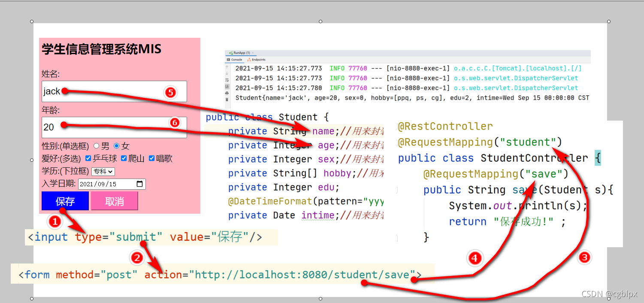Image resolution: width=644 pixels, height=303 pixels.
Task: Click the http://localhost:8080/student/save URL text
Action: tap(302, 274)
